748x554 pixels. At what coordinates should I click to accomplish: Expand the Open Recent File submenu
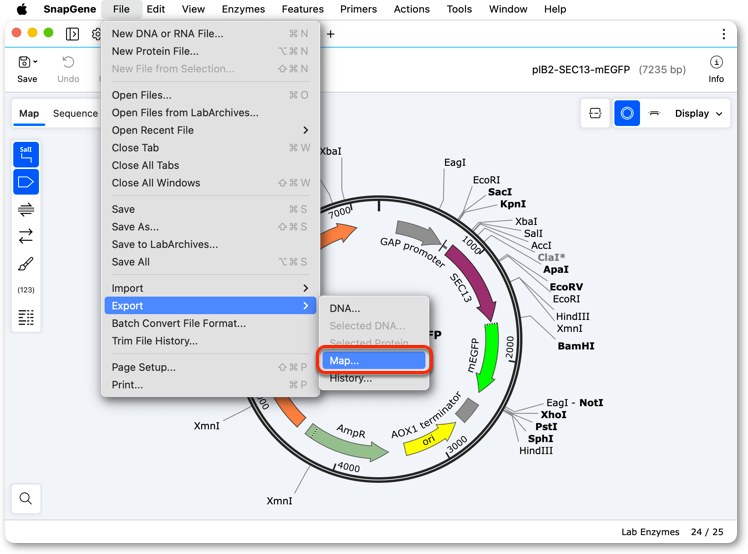(210, 130)
